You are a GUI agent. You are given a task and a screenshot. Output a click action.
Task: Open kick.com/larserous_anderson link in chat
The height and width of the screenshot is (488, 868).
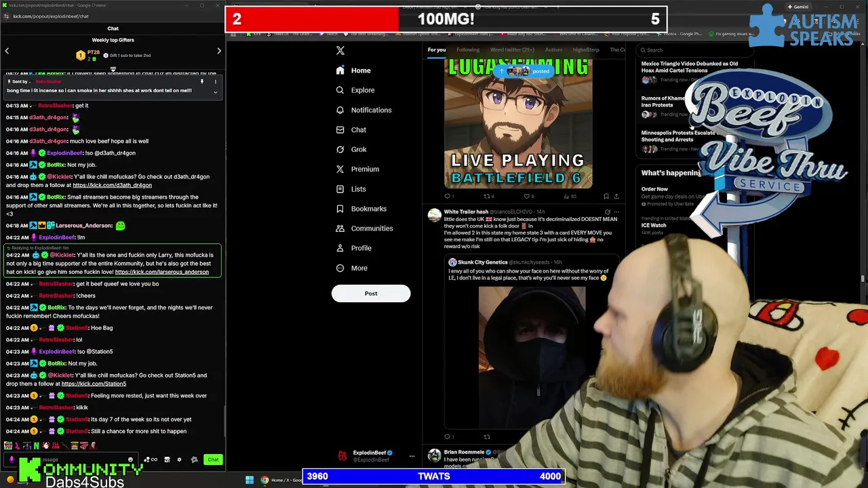point(162,272)
